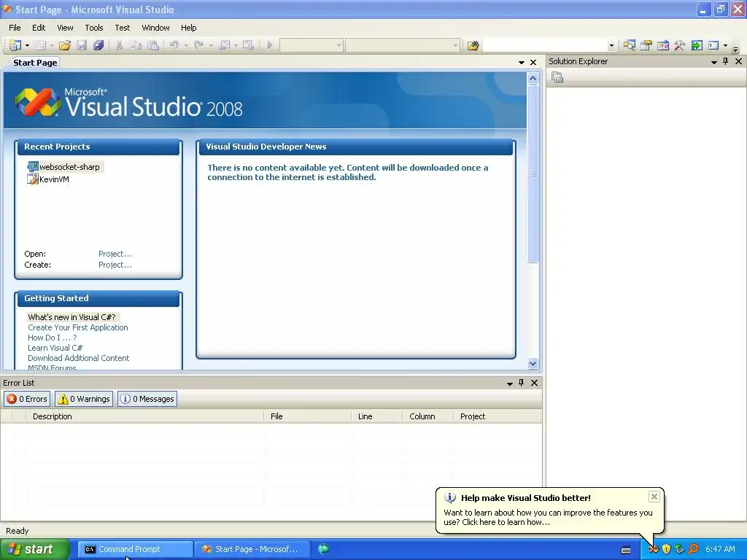
Task: Open the Undo history dropdown arrow
Action: [x=186, y=45]
